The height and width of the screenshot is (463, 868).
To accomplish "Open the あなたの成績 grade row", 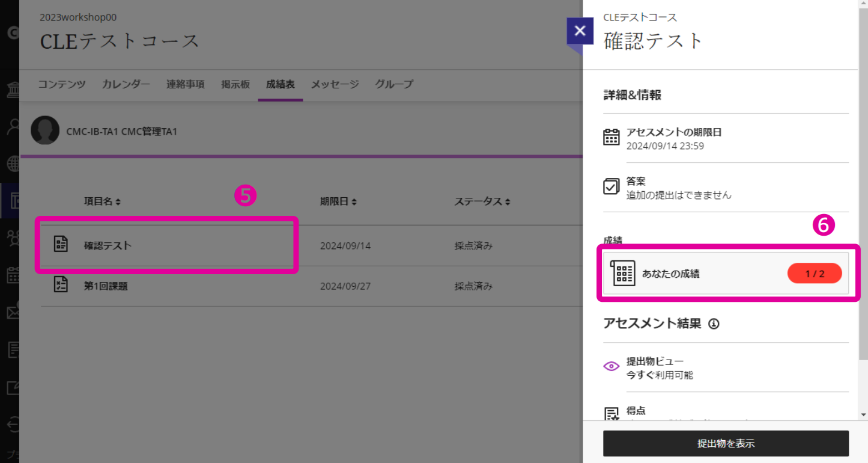I will pos(726,274).
